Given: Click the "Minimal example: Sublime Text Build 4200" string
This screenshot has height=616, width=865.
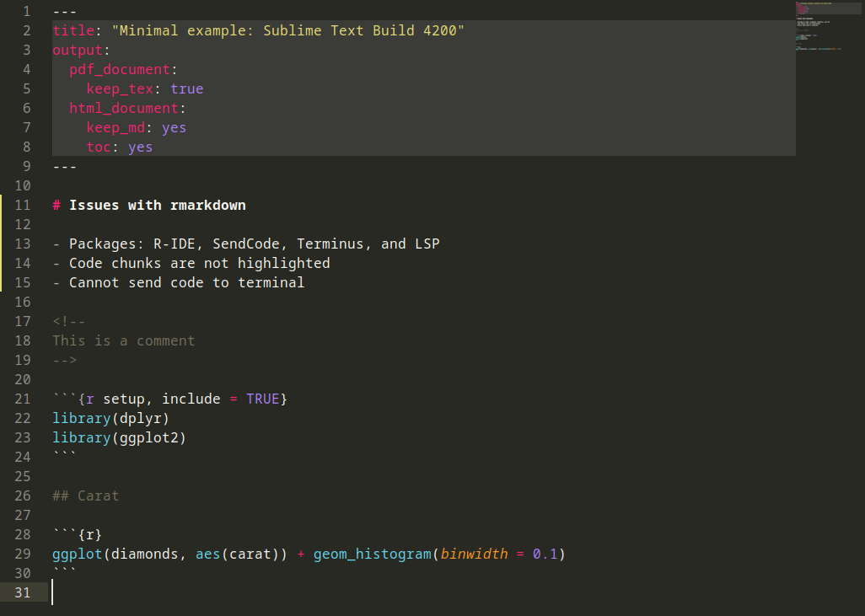Looking at the screenshot, I should click(287, 31).
